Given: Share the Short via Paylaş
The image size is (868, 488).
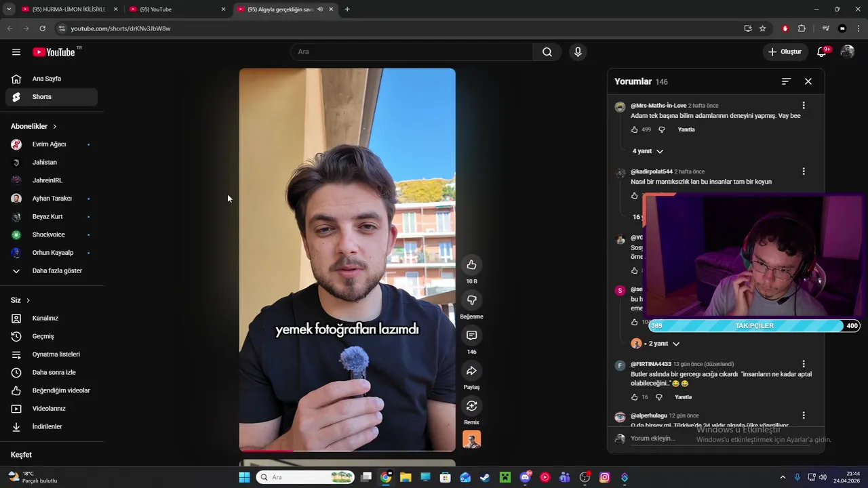Looking at the screenshot, I should pyautogui.click(x=471, y=371).
